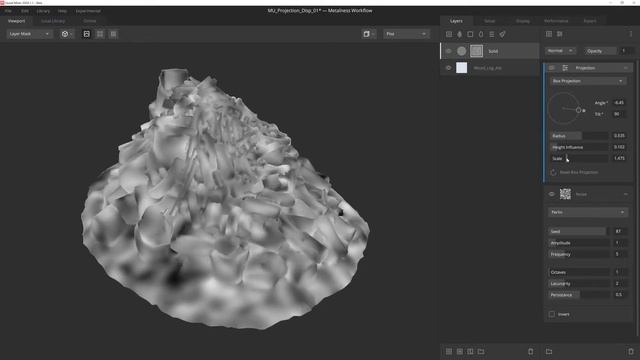Click the circular mask icon on the Solid layer

(x=462, y=51)
